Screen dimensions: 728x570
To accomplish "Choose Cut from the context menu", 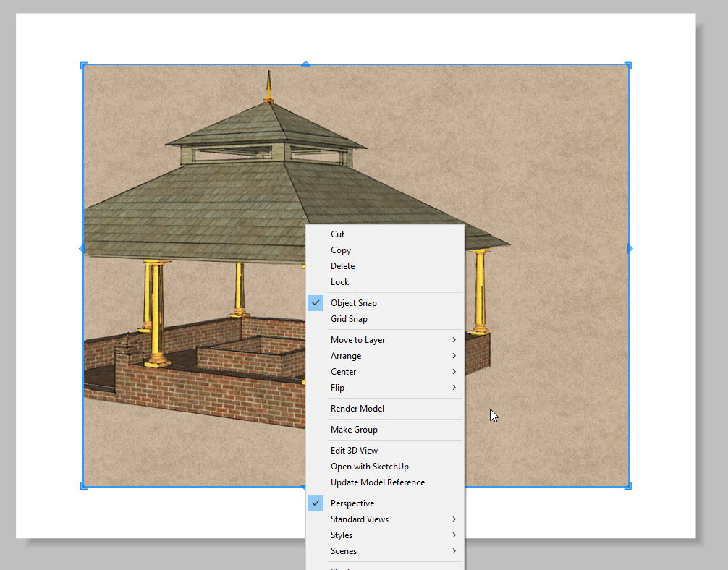I will (x=338, y=234).
